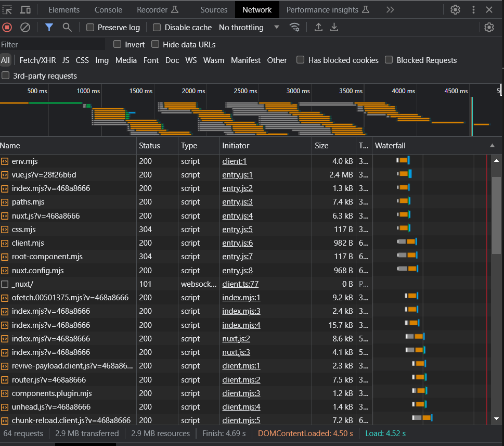Clear the network log

pos(25,27)
